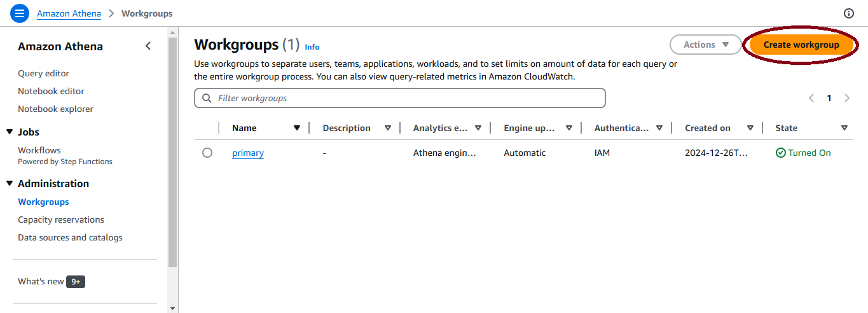The width and height of the screenshot is (868, 313).
Task: Click the Turned On state text
Action: point(809,153)
